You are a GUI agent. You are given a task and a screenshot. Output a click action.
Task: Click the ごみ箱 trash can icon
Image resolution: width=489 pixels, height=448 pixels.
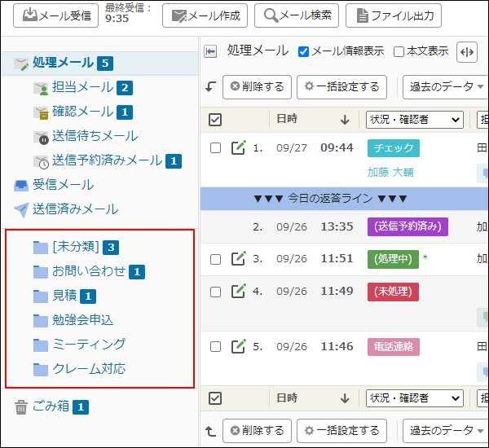pyautogui.click(x=21, y=407)
